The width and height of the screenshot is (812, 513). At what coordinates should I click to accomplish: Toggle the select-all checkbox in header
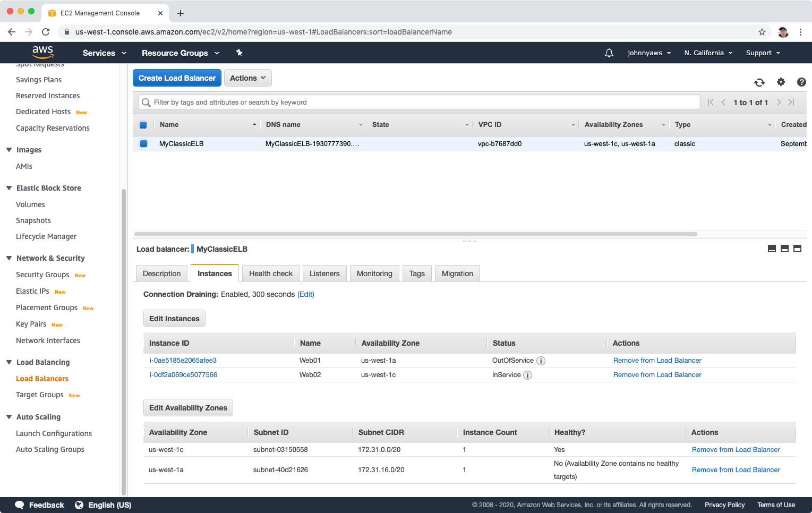tap(143, 125)
